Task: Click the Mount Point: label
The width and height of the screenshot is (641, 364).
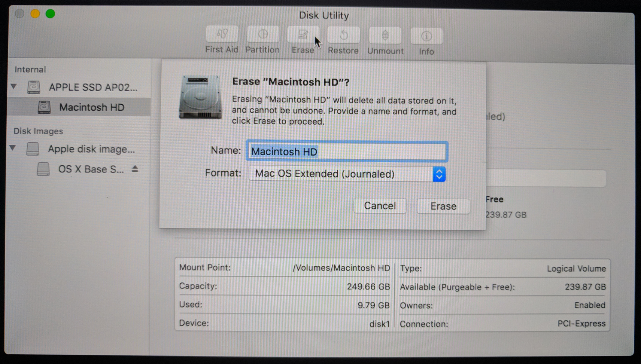Action: [x=205, y=267]
